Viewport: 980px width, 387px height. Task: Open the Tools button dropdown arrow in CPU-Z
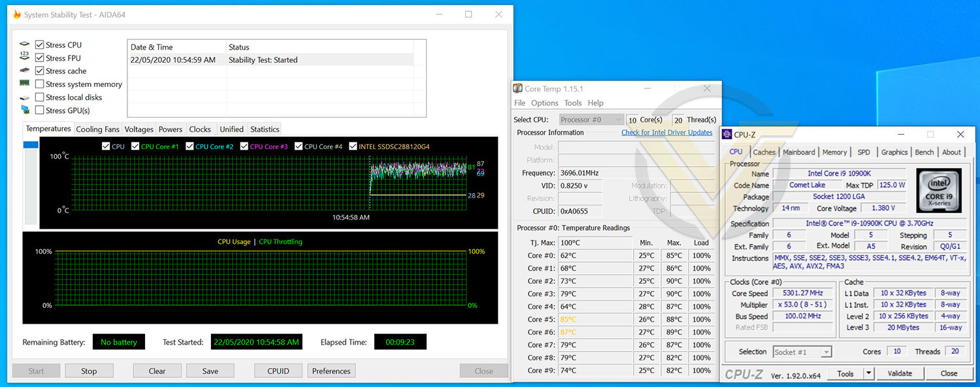[868, 373]
